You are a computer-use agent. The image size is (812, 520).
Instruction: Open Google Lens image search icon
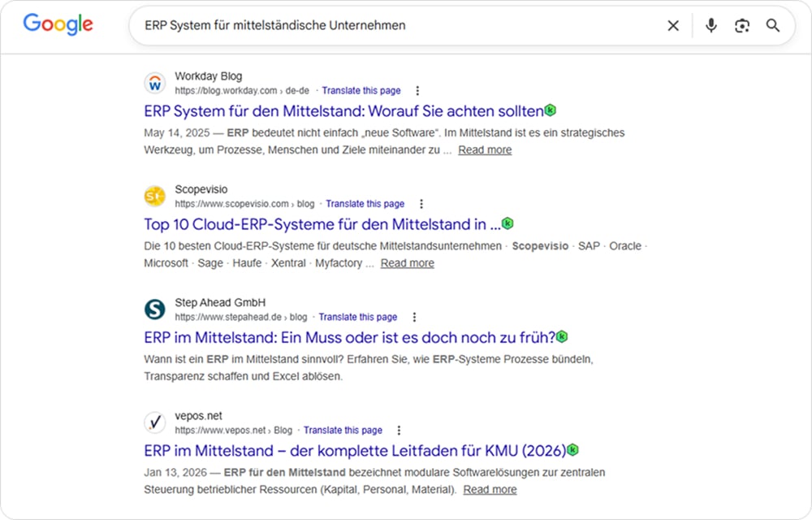pyautogui.click(x=742, y=25)
